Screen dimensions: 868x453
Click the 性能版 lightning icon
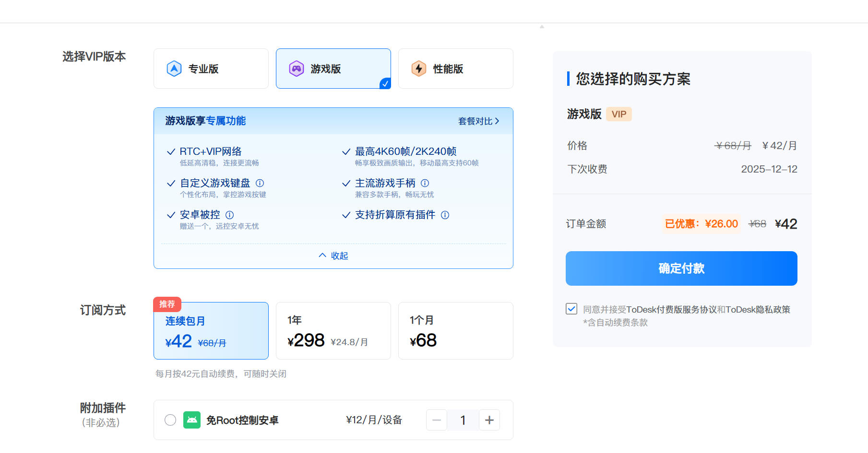tap(419, 68)
